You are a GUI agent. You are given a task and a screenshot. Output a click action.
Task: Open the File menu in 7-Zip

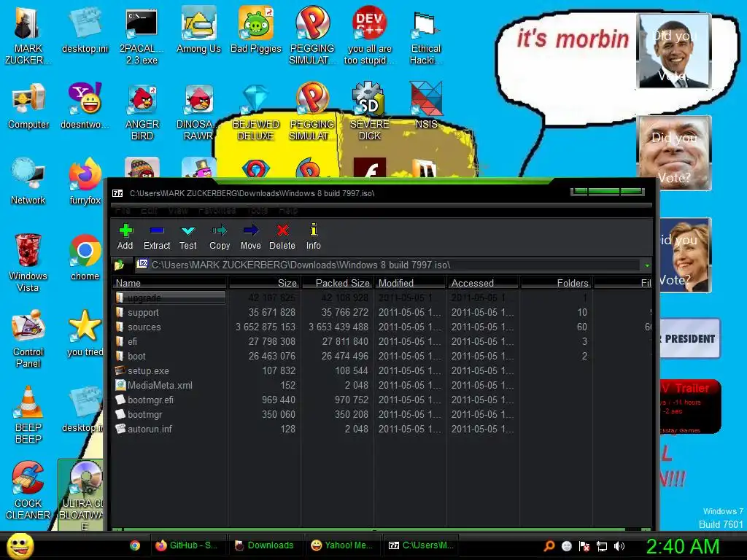tap(123, 211)
